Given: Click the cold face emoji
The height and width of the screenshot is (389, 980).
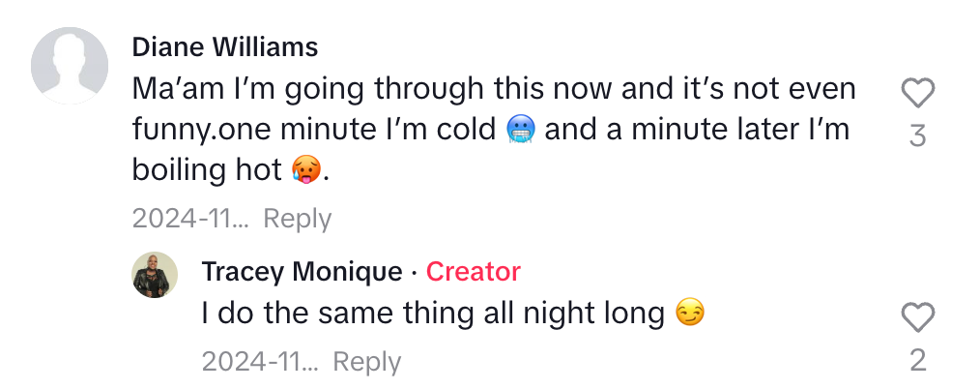Looking at the screenshot, I should (522, 130).
